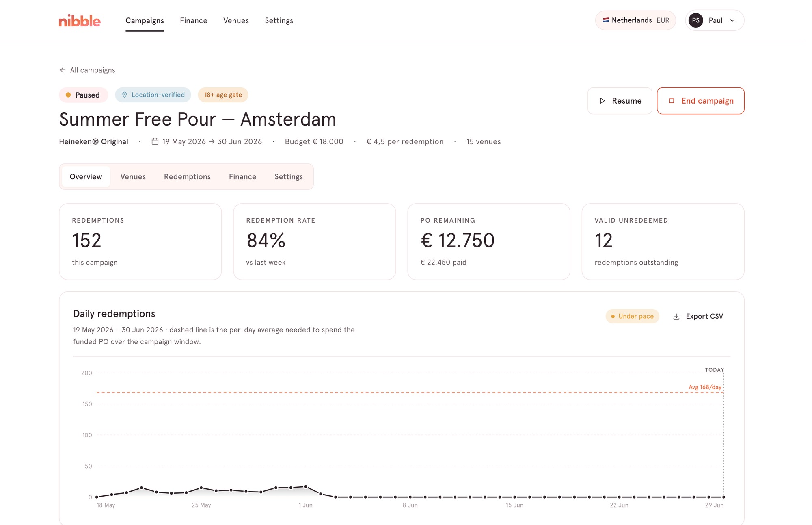
Task: Click the PS avatar circle
Action: 696,20
